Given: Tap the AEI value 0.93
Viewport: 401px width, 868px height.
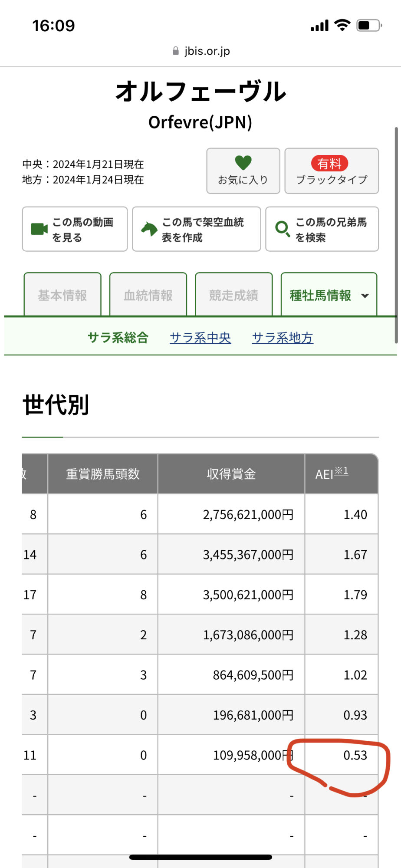Looking at the screenshot, I should pyautogui.click(x=355, y=715).
